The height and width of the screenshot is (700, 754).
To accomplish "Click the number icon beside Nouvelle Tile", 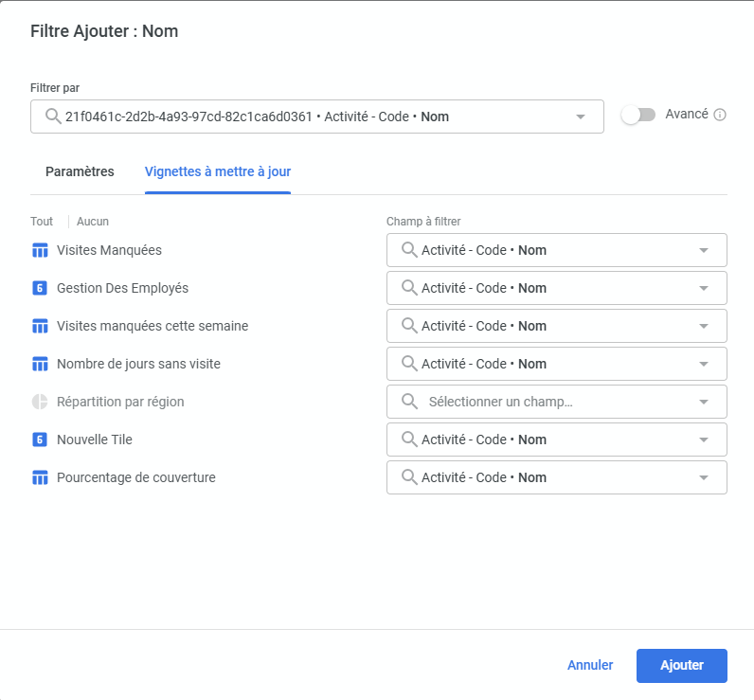I will point(40,440).
